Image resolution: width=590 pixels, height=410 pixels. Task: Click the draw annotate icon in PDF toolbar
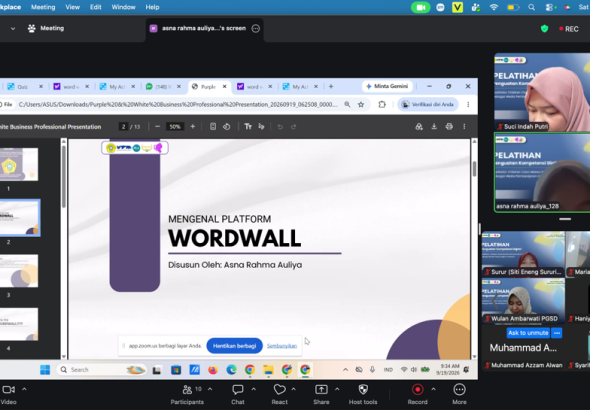coord(262,127)
